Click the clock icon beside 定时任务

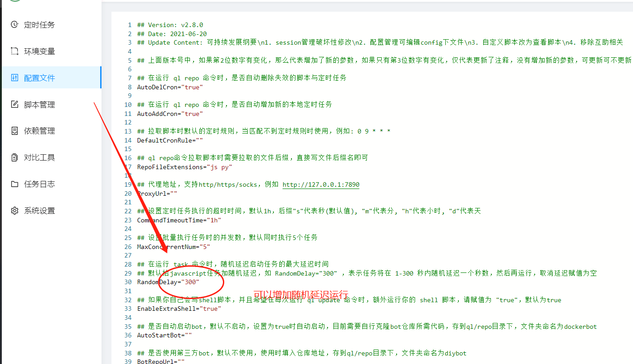[x=15, y=25]
